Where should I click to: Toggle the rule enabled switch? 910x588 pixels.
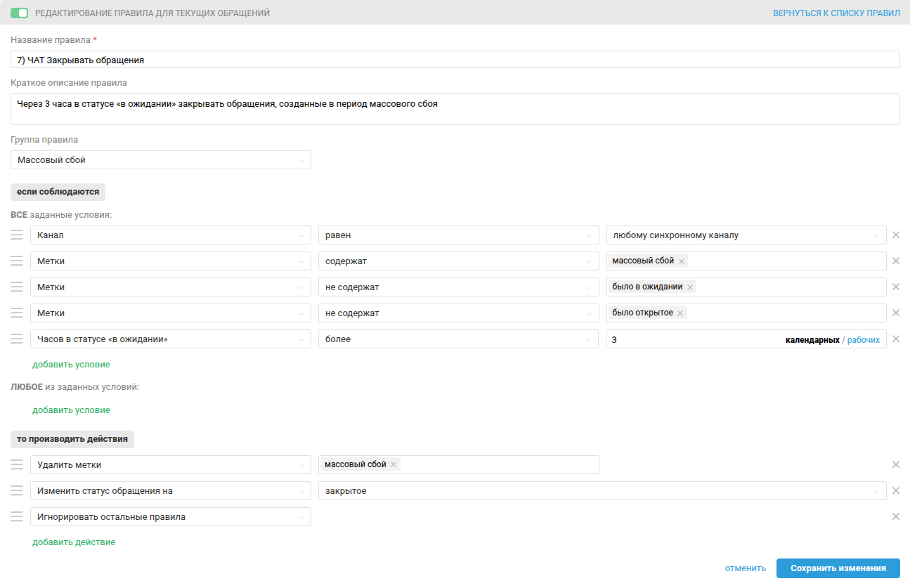[20, 13]
